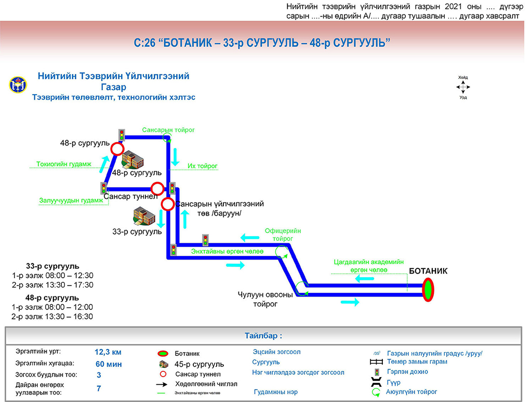532x402 pixels.
Task: Click the north-south compass icon
Action: [x=463, y=87]
